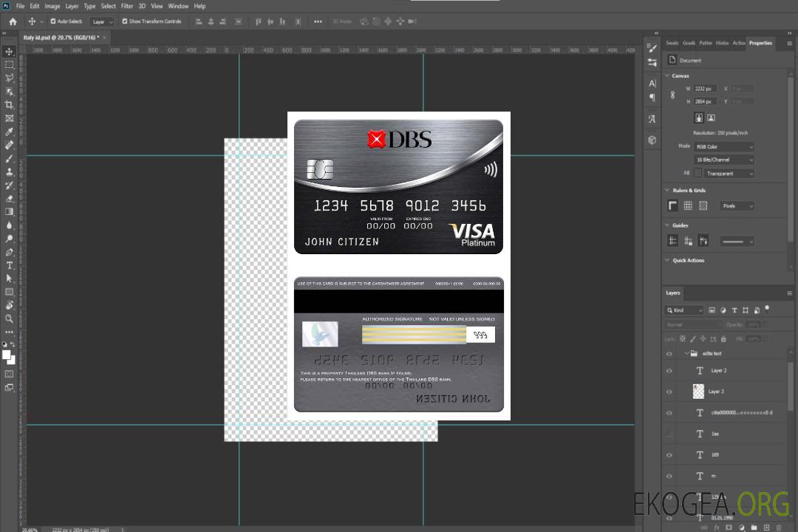Viewport: 798px width, 532px height.
Task: Open the Pixels units dropdown
Action: pos(737,206)
